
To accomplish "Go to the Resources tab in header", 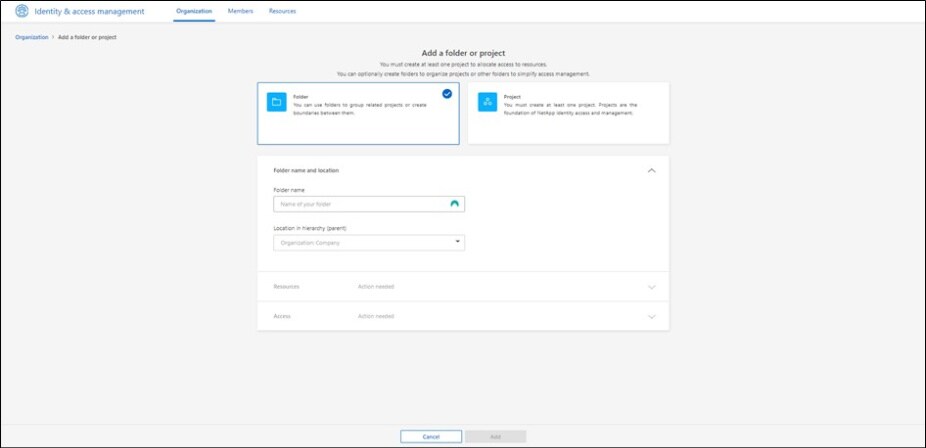I will tap(282, 11).
